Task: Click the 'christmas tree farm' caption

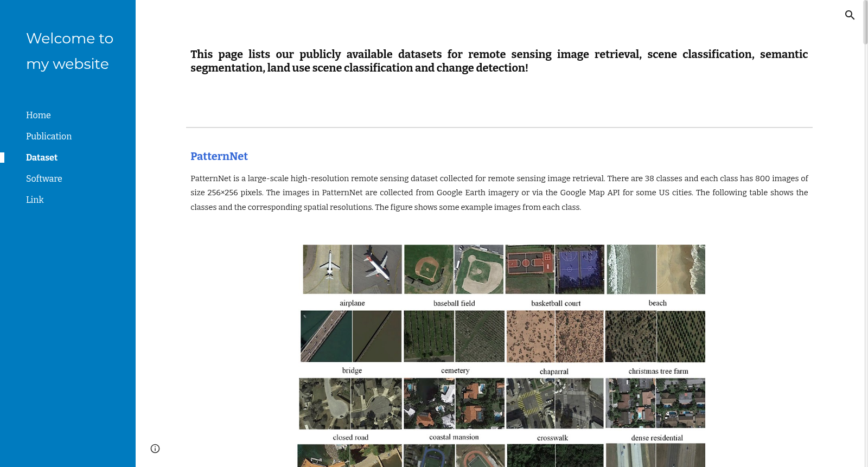Action: click(658, 372)
